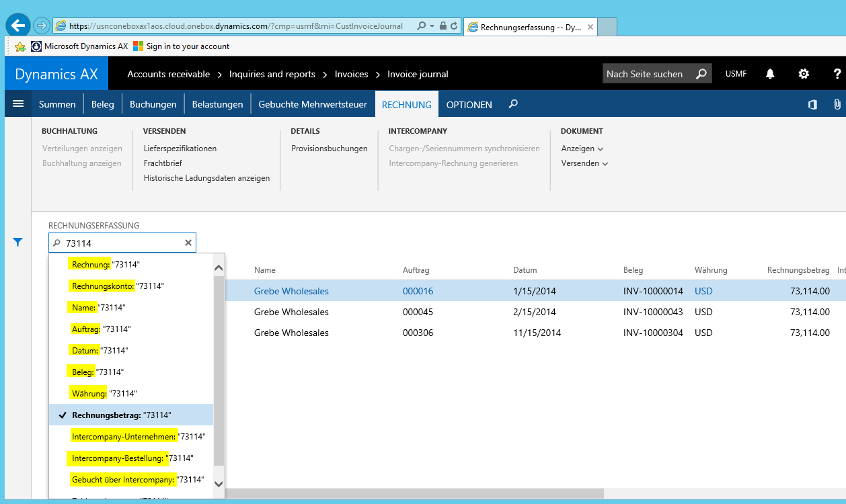Select checked Rechnungsbetrag filter option
The image size is (846, 504).
click(x=122, y=415)
